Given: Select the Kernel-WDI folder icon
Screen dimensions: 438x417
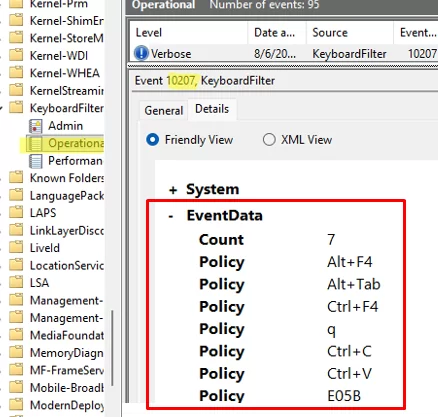Looking at the screenshot, I should [x=16, y=55].
